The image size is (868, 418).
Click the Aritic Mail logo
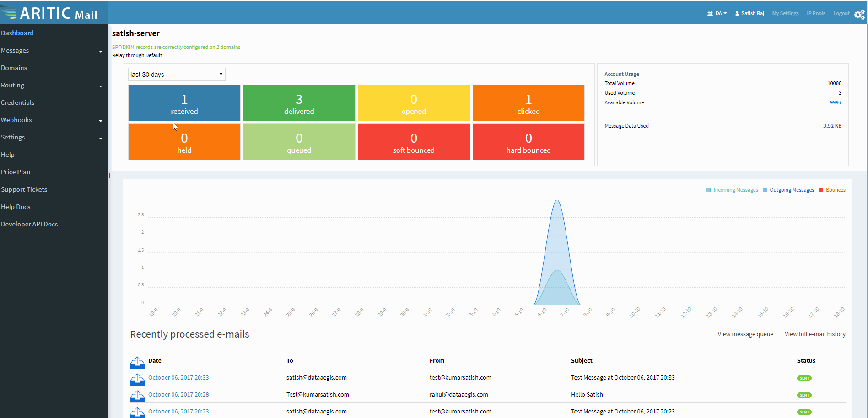pyautogui.click(x=49, y=13)
